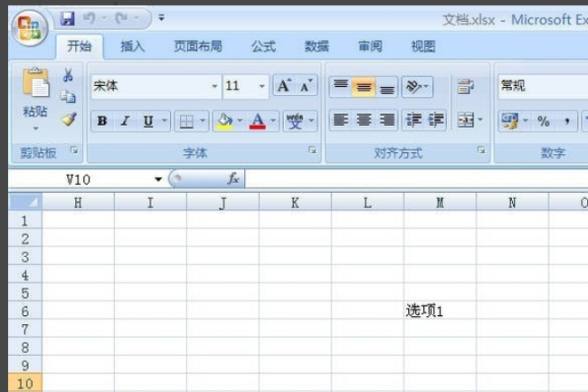Open the 数据 ribbon tab

tap(317, 46)
